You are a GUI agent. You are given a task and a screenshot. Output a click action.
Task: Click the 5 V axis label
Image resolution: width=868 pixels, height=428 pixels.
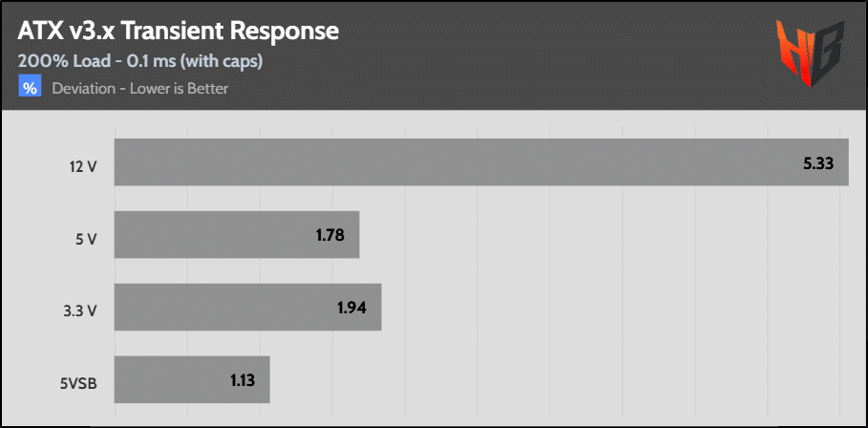click(x=86, y=237)
